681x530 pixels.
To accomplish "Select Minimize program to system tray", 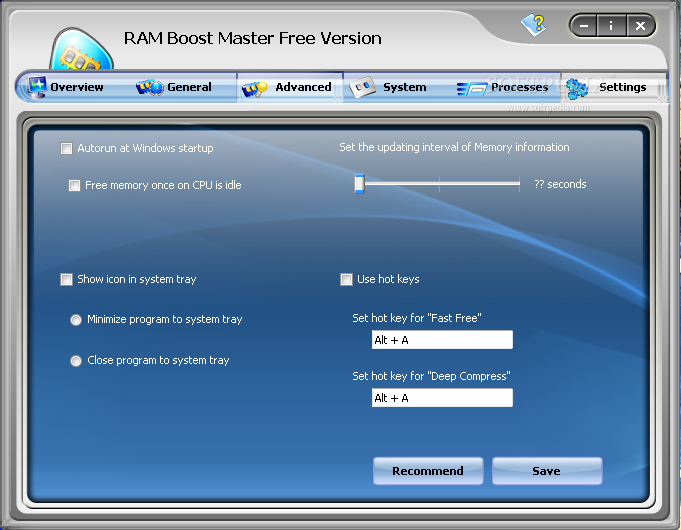I will pos(76,320).
